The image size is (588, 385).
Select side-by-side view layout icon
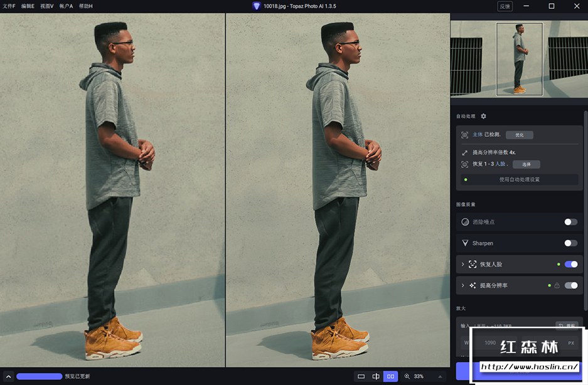[x=390, y=376]
